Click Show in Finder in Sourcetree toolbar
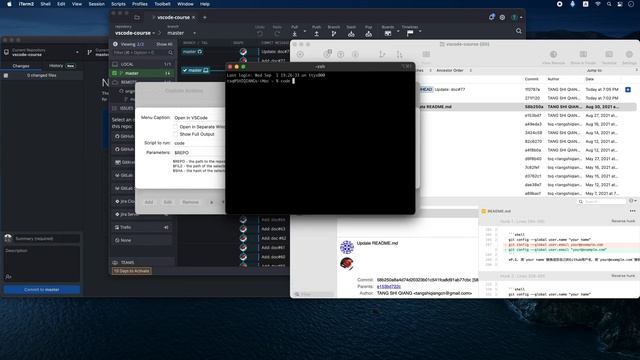Viewport: 640px width, 360px height. click(x=583, y=56)
